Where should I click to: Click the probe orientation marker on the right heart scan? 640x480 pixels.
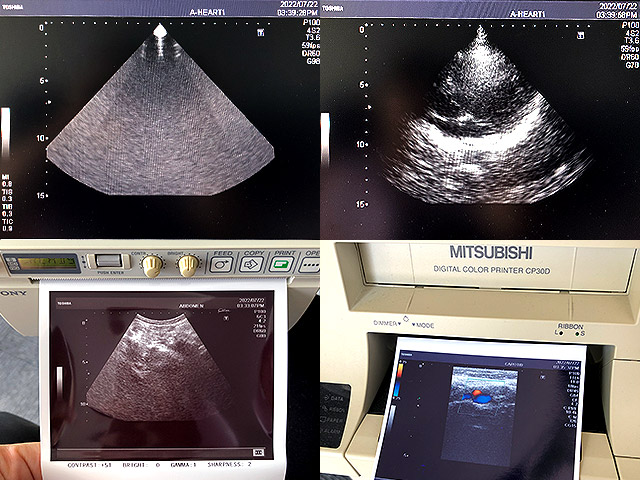click(x=580, y=35)
